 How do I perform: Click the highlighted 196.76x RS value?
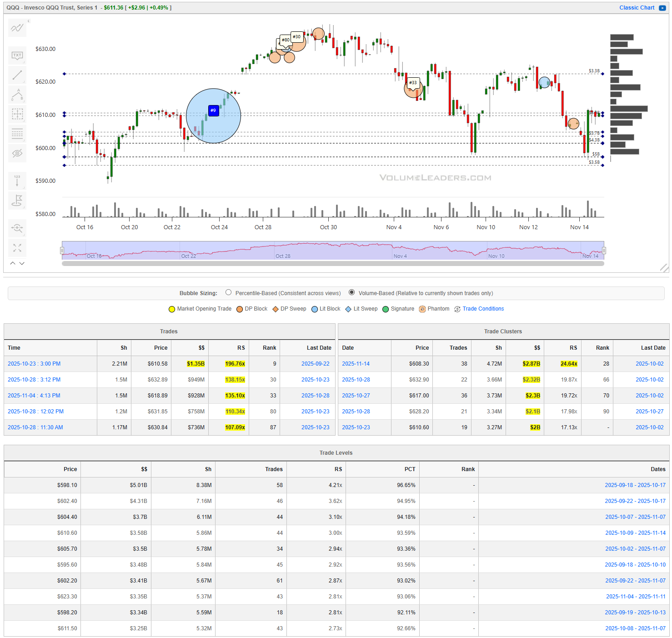tap(235, 364)
